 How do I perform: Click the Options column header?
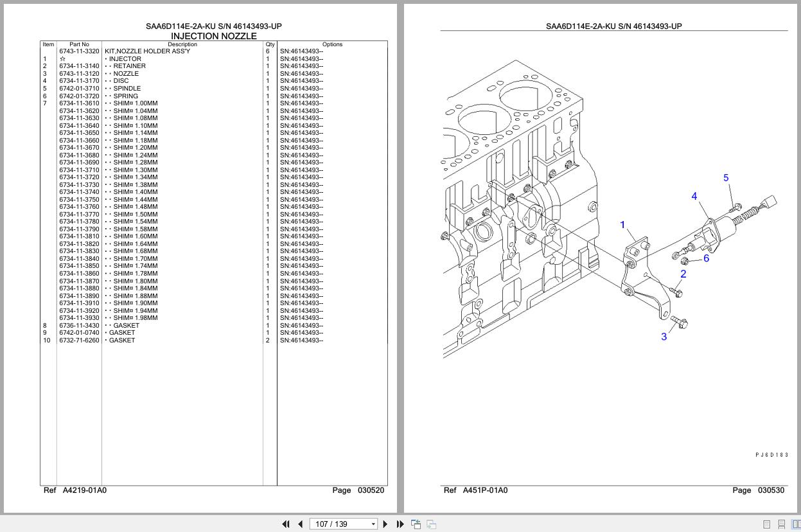click(x=332, y=44)
